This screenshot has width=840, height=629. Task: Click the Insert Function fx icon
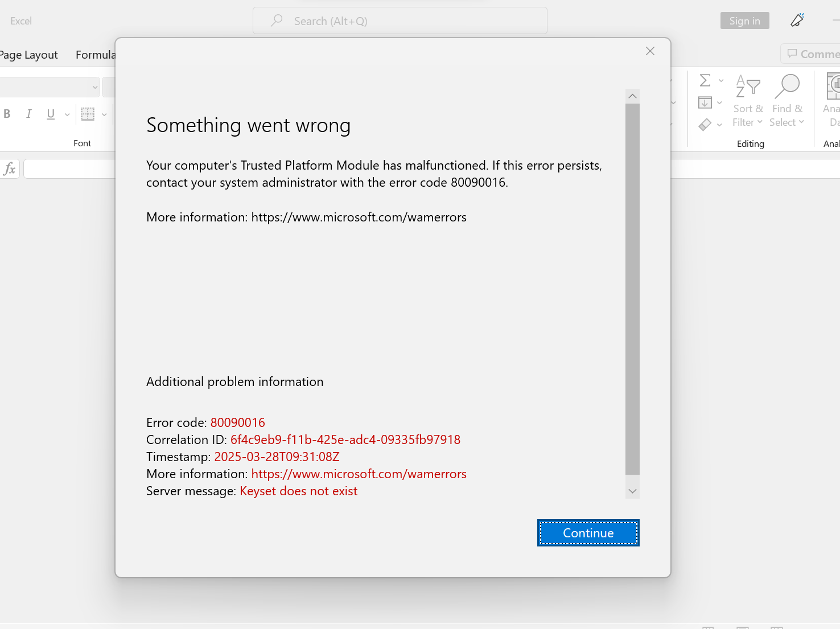10,168
